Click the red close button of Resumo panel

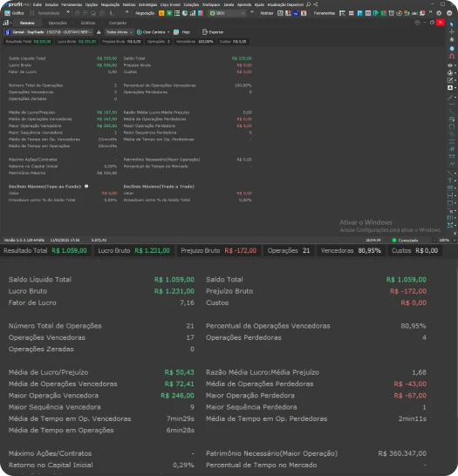pos(441,23)
